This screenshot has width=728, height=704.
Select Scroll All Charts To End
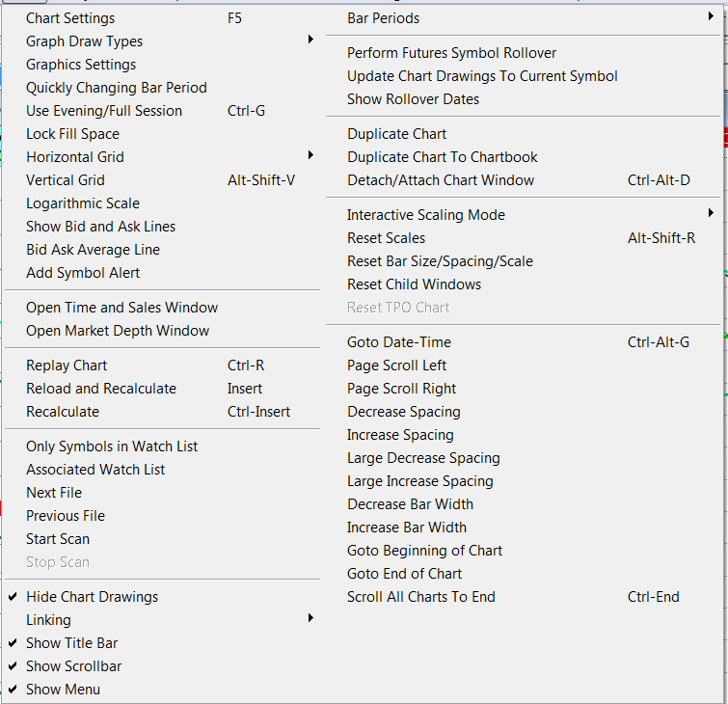pyautogui.click(x=524, y=597)
